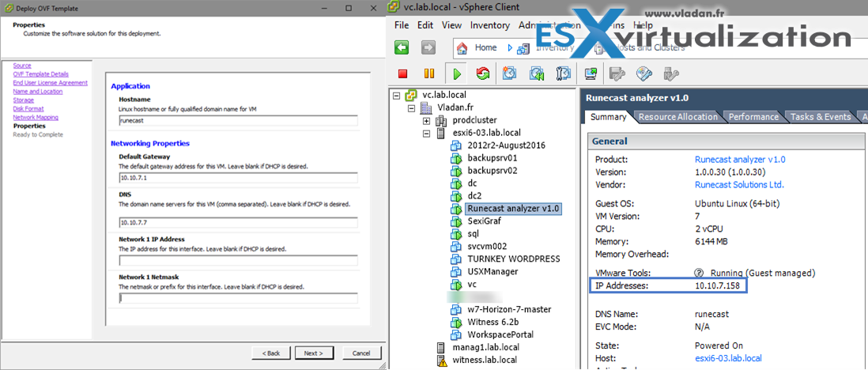
Task: Switch to the Resource Allocation tab
Action: point(677,117)
